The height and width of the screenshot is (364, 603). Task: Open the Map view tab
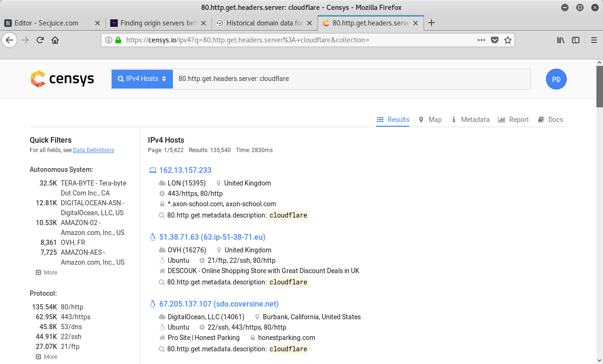(x=430, y=120)
